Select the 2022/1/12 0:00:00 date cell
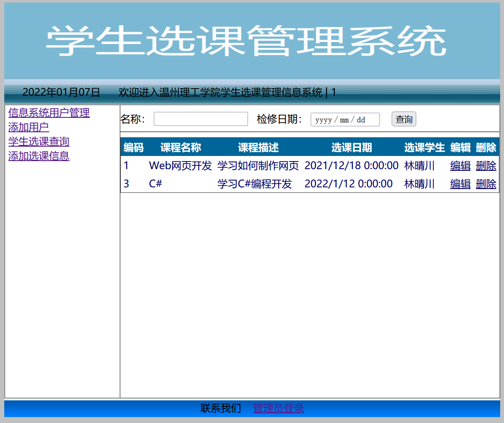 [x=348, y=184]
